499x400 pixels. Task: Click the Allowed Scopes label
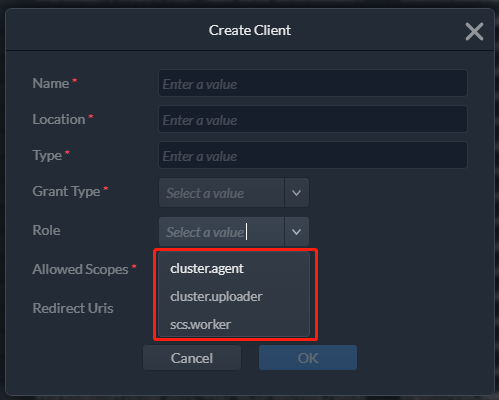(80, 269)
